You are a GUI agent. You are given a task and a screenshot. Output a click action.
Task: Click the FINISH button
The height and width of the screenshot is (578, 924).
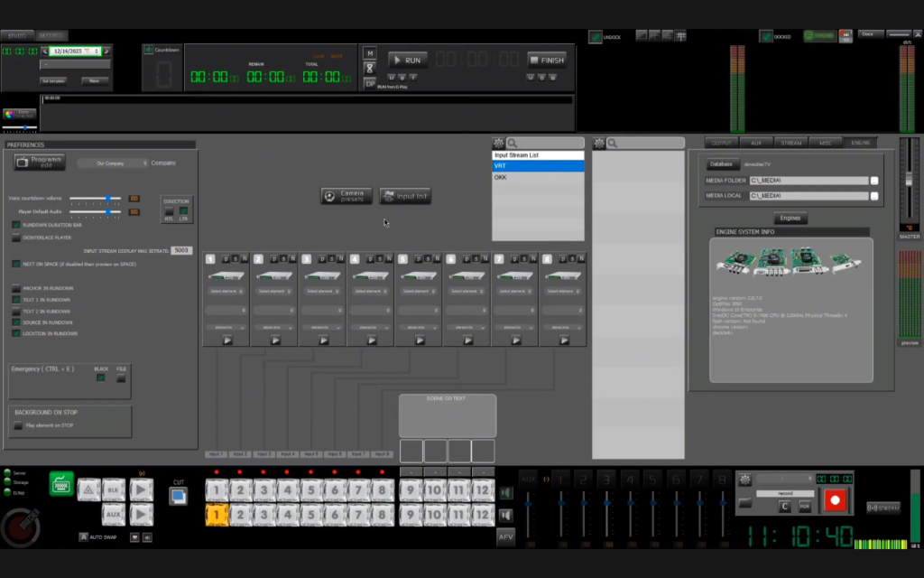[548, 61]
